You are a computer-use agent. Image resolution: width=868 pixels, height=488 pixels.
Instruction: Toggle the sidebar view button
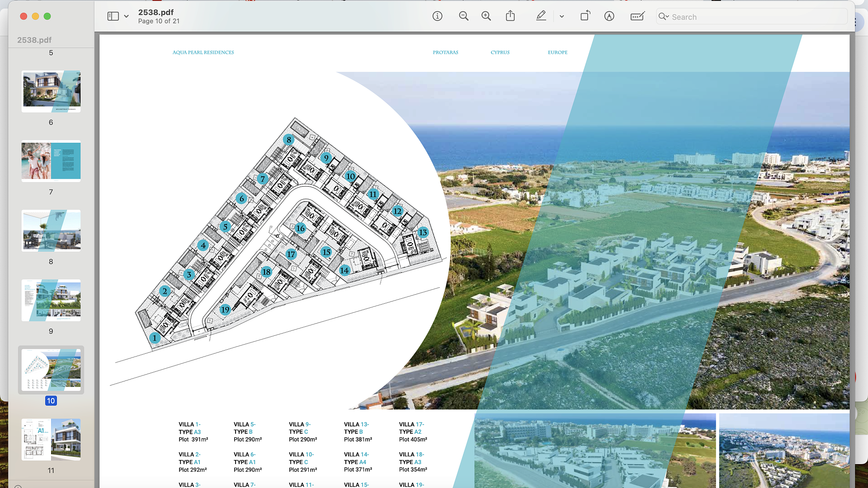113,16
